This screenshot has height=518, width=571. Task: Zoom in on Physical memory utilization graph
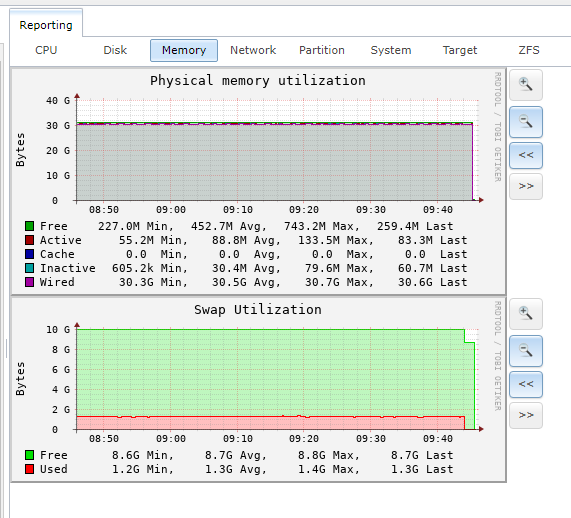tap(526, 85)
